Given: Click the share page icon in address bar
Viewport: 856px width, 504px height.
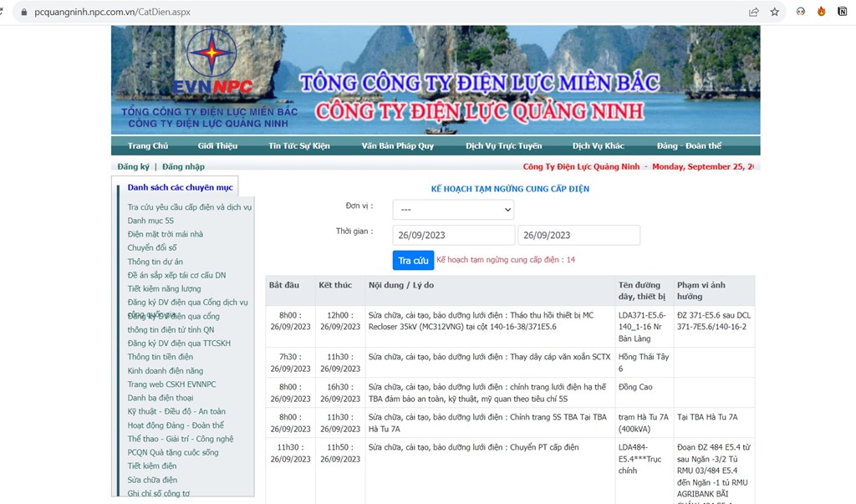Looking at the screenshot, I should click(753, 12).
